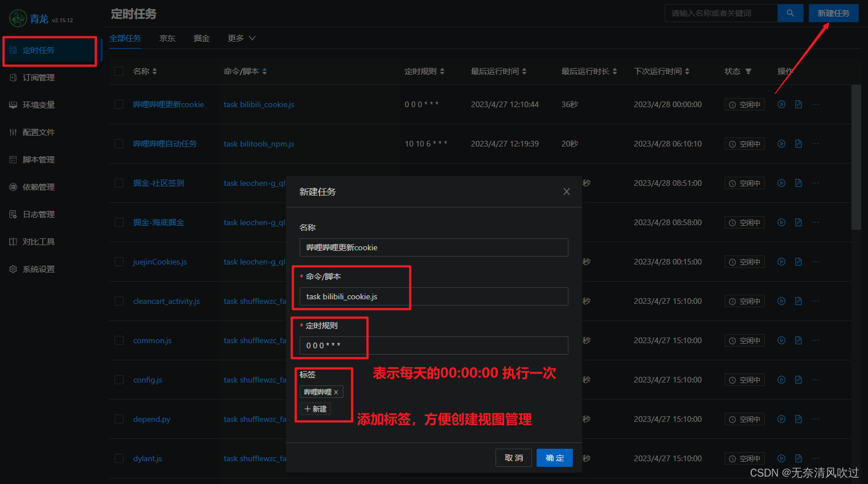This screenshot has height=484, width=868.
Task: Check the config.js row checkbox
Action: pyautogui.click(x=119, y=380)
